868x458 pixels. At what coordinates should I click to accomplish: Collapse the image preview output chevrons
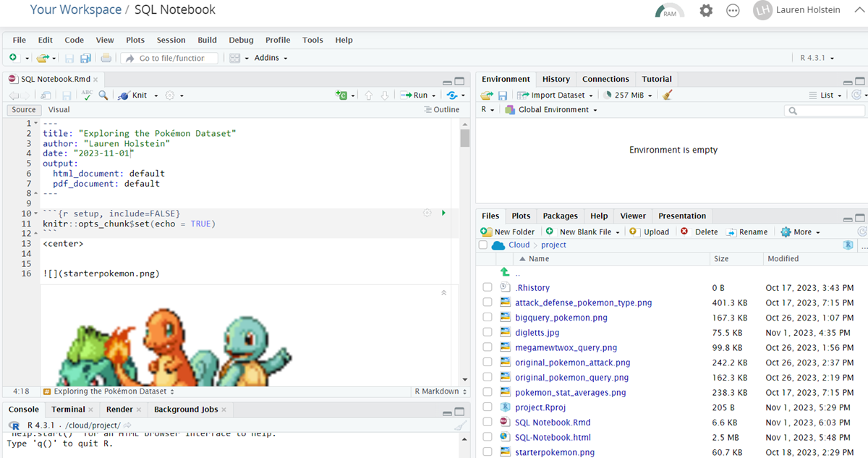point(444,292)
